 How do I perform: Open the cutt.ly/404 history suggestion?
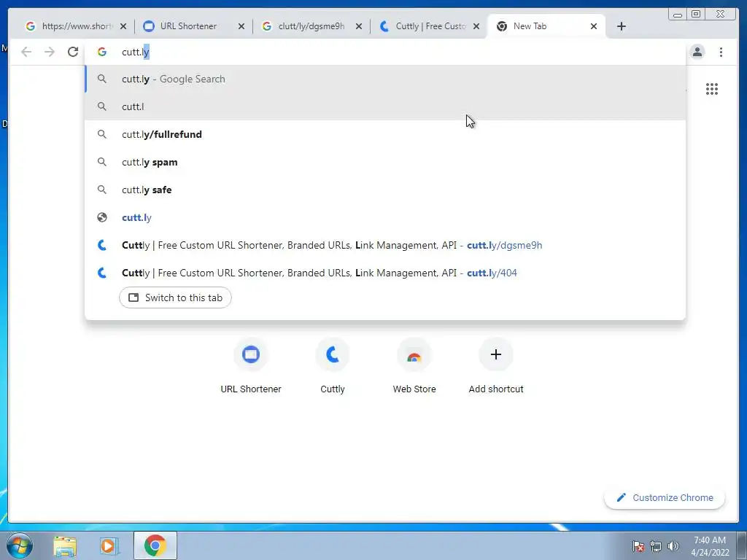coord(385,273)
